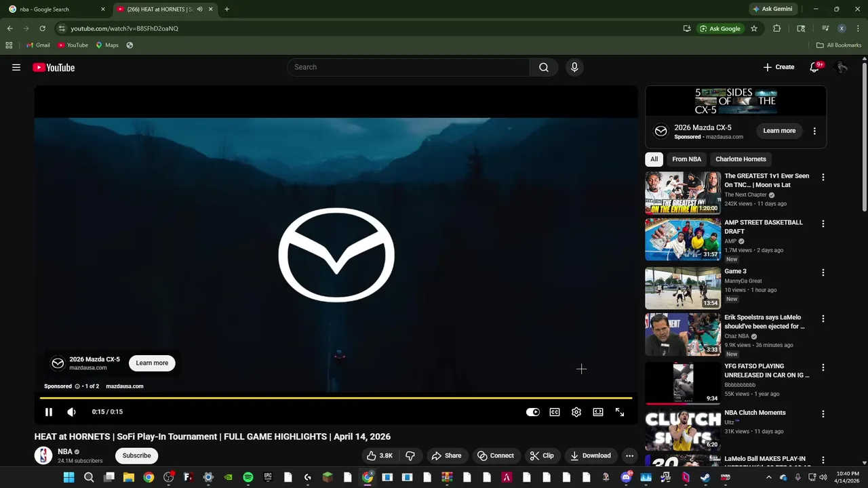Click the Create button

click(x=778, y=67)
